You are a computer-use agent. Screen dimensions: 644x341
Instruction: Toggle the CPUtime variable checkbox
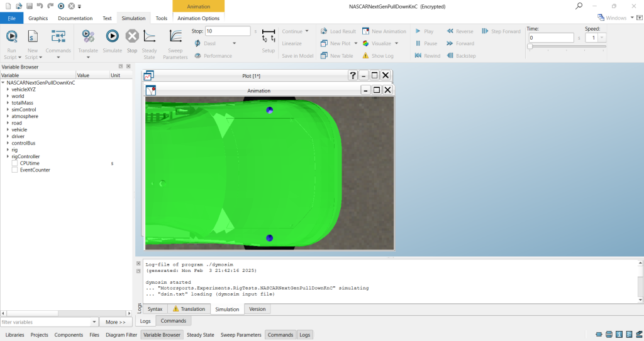pyautogui.click(x=15, y=163)
